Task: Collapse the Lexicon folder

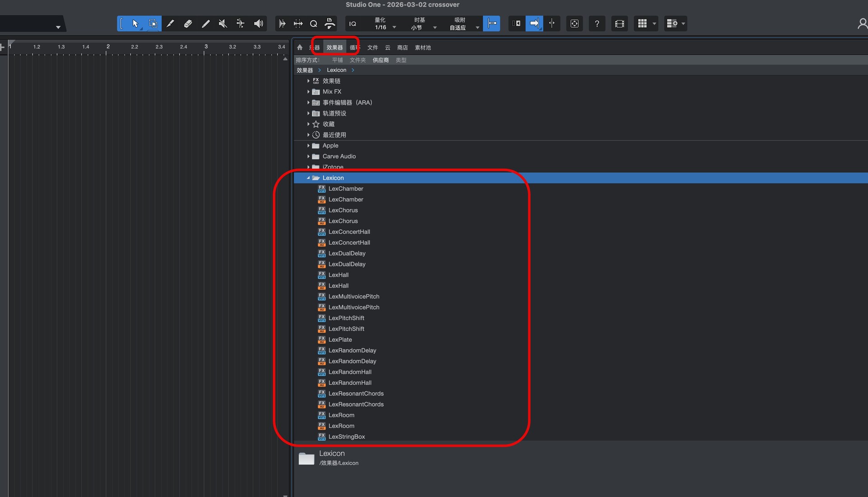Action: coord(308,178)
